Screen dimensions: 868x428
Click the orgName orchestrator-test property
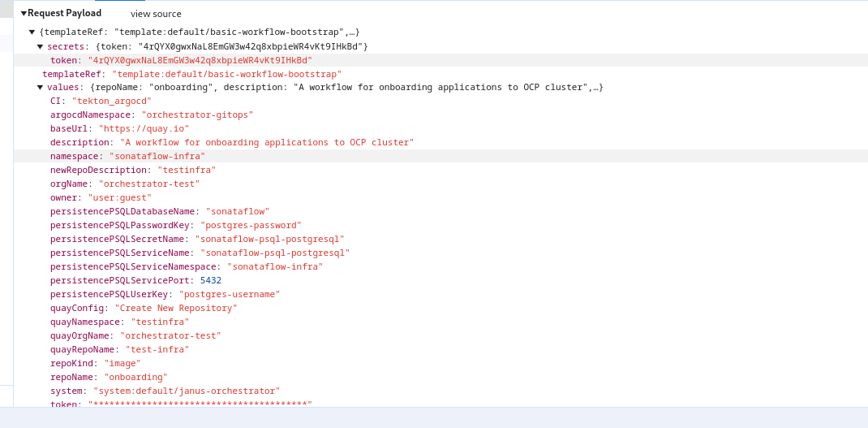[x=125, y=184]
